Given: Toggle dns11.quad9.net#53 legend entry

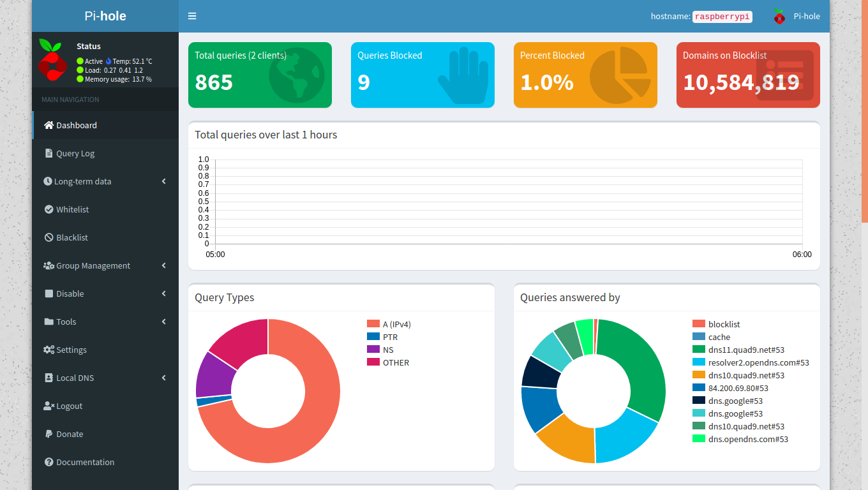Looking at the screenshot, I should (x=738, y=350).
